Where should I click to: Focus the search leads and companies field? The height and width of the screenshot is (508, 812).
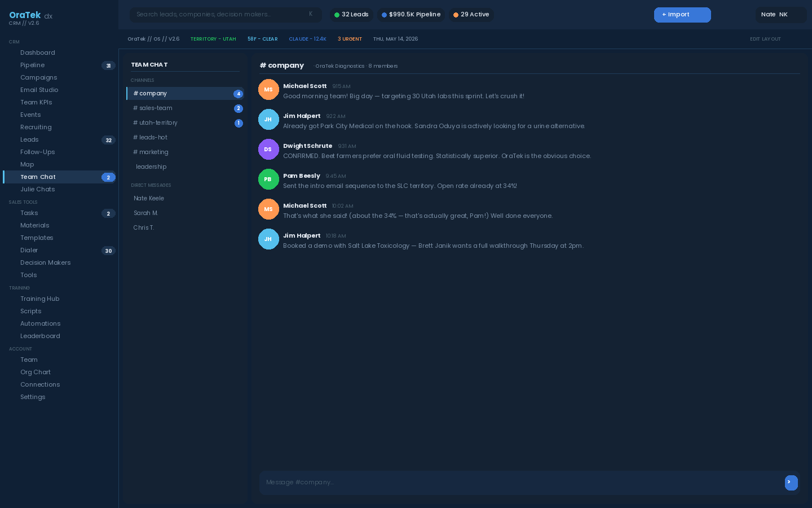[226, 15]
